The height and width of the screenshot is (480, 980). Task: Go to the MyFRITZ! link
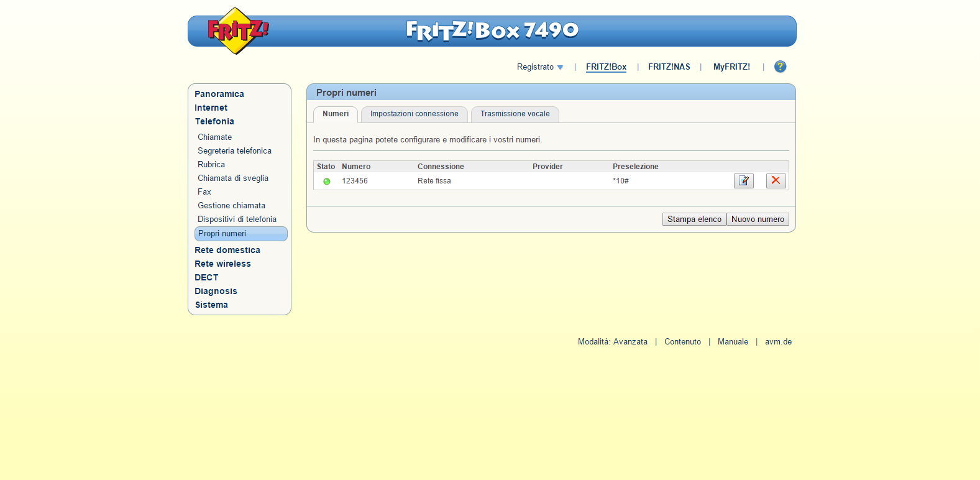[x=731, y=67]
